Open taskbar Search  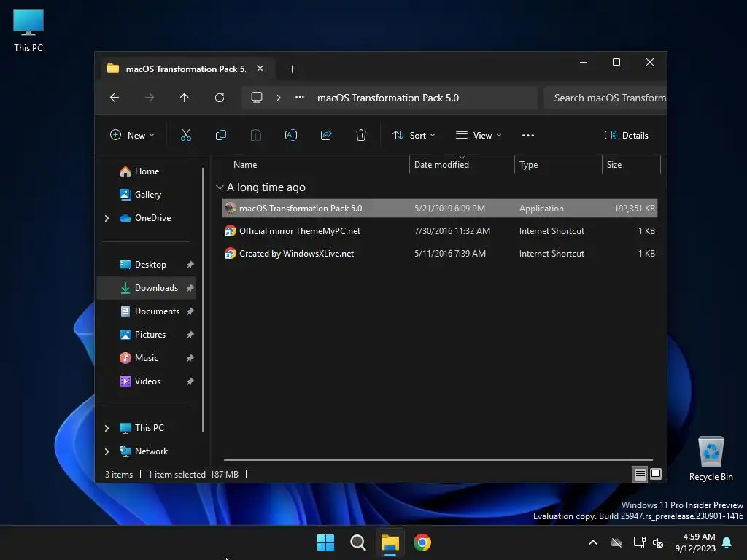tap(357, 542)
